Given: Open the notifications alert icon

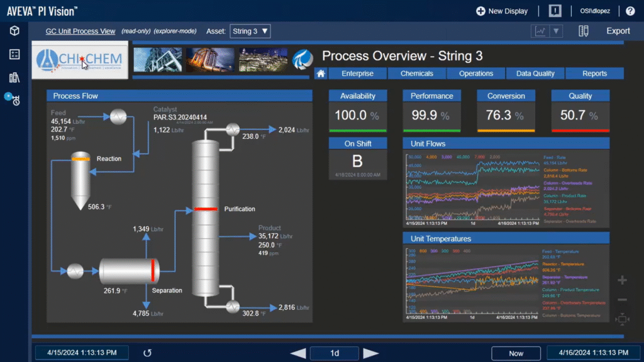Looking at the screenshot, I should [x=555, y=11].
